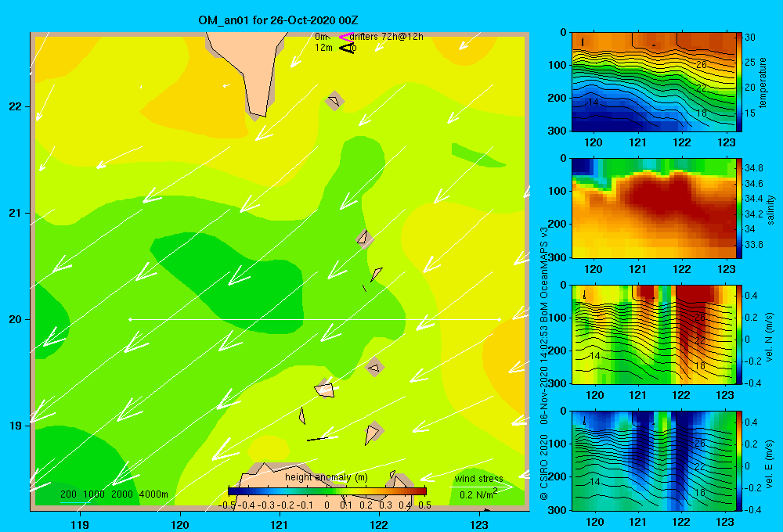Click the depth label 100 on salinity panel

[559, 191]
